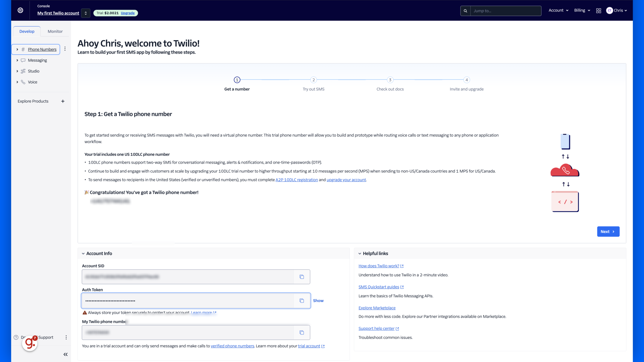Image resolution: width=644 pixels, height=362 pixels.
Task: Copy the Auth Token
Action: pos(302,301)
